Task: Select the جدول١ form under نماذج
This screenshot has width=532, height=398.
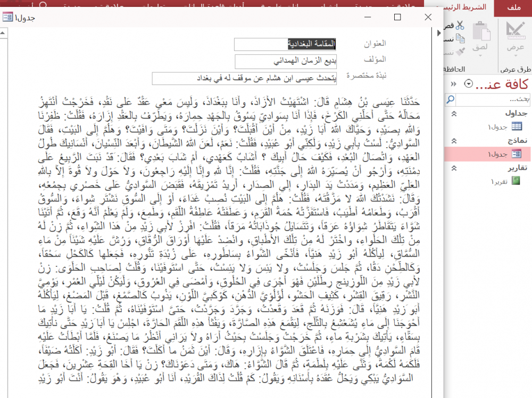Action: click(x=487, y=154)
